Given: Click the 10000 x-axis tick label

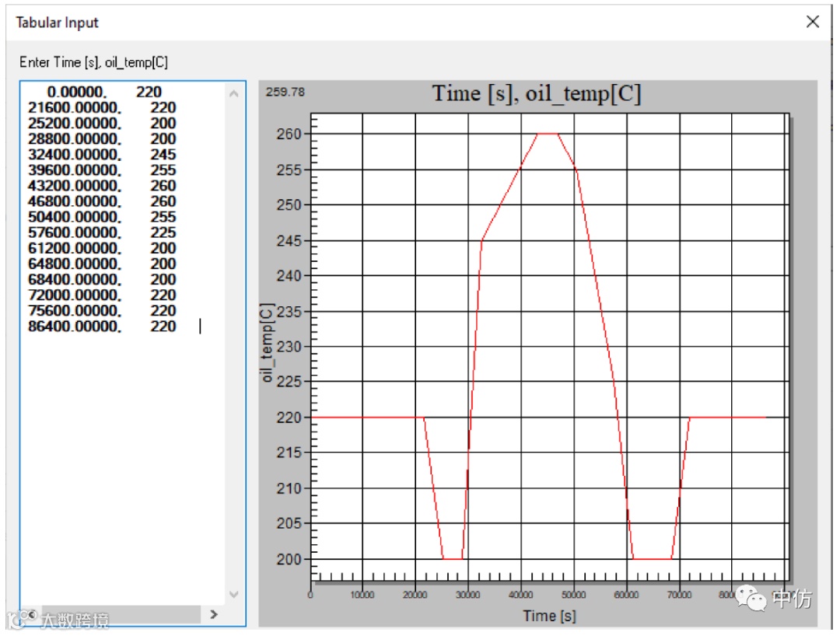Looking at the screenshot, I should [x=362, y=595].
